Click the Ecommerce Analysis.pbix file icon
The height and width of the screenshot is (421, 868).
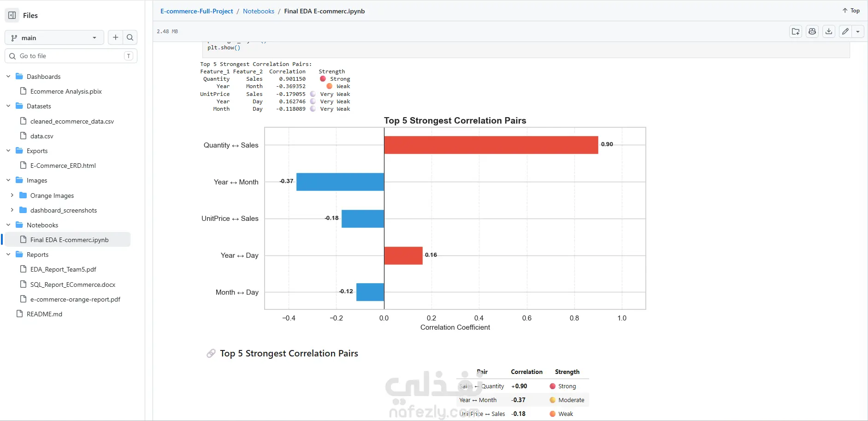23,91
